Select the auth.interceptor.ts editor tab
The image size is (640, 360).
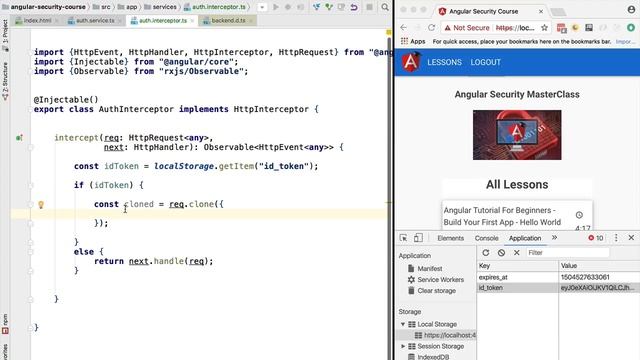click(162, 20)
